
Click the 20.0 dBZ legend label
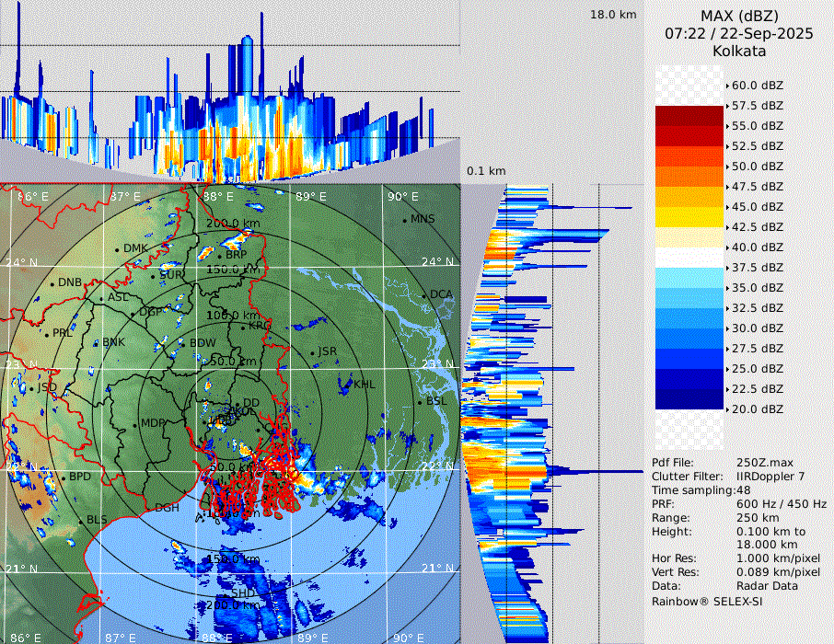pyautogui.click(x=757, y=408)
